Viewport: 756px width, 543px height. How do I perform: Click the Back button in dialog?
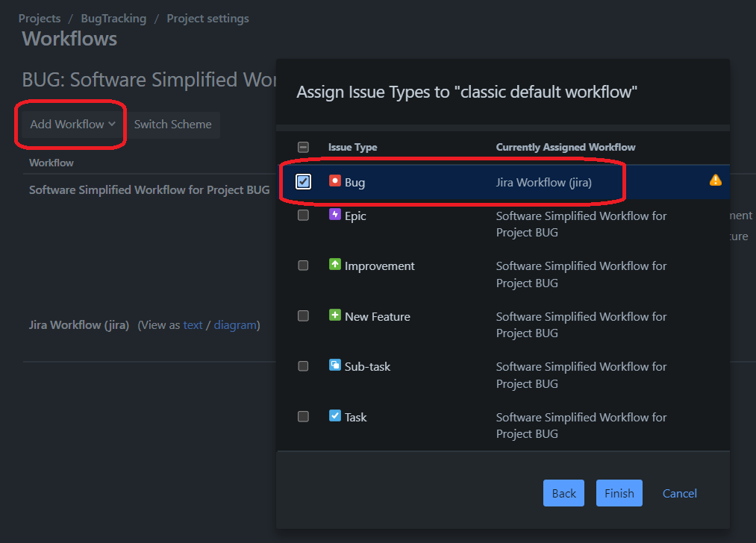pyautogui.click(x=563, y=493)
